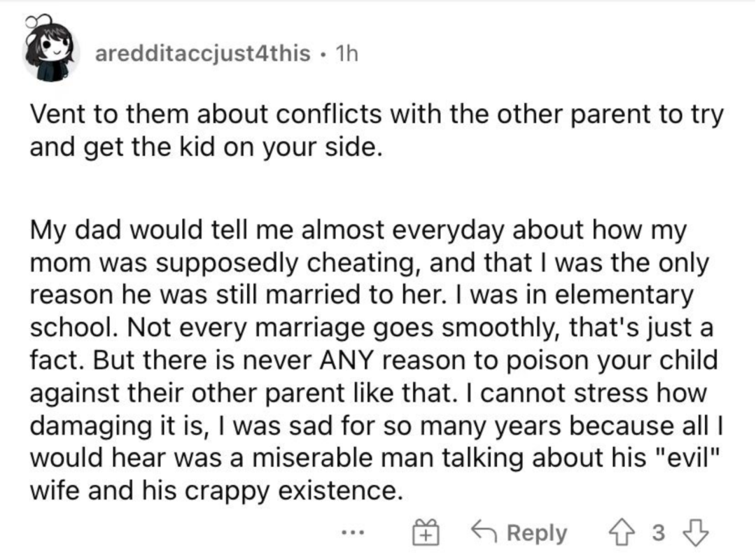
Task: Upvote the comment by aredditaccjust4this
Action: 622,533
